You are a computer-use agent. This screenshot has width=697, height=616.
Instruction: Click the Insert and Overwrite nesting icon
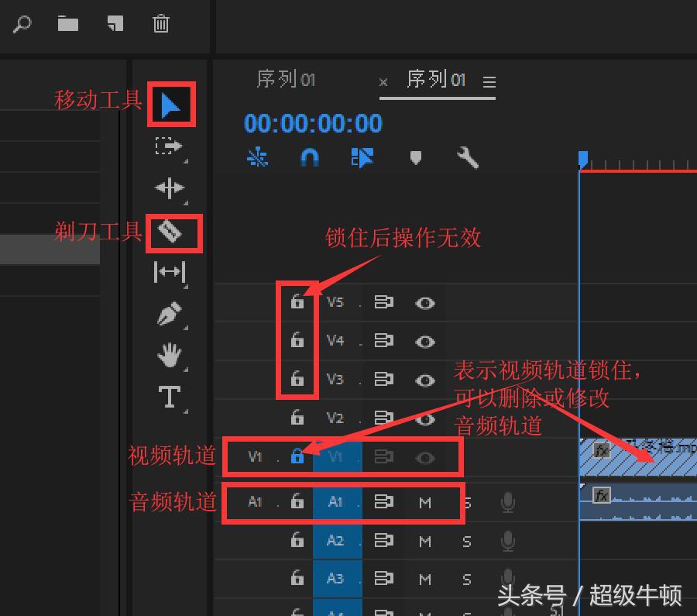[256, 157]
